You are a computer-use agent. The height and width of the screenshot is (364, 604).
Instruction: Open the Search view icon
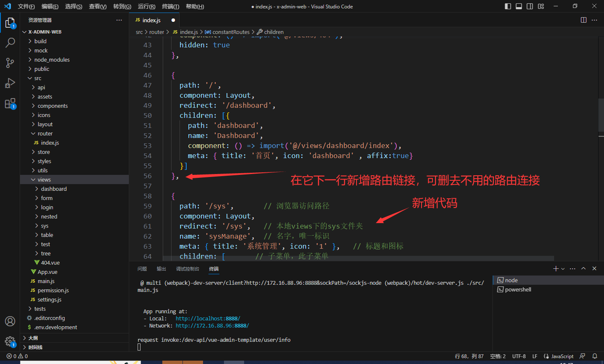click(x=10, y=42)
